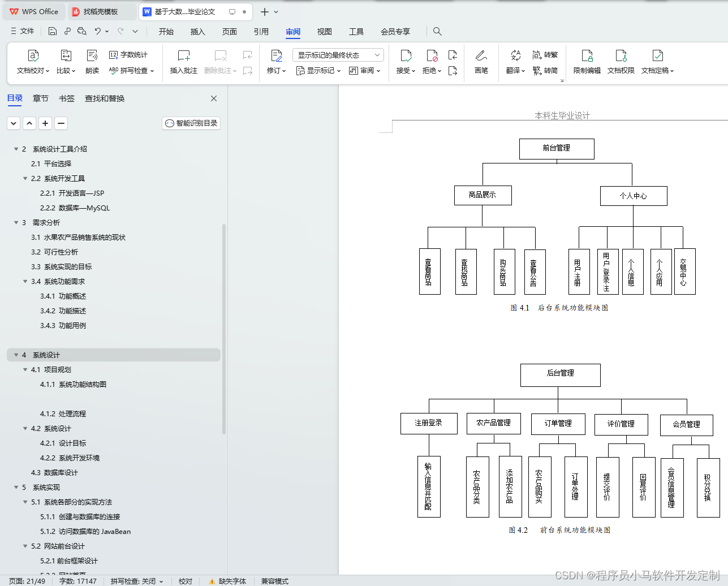
Task: Open the 章节 navigation tab
Action: coord(41,98)
